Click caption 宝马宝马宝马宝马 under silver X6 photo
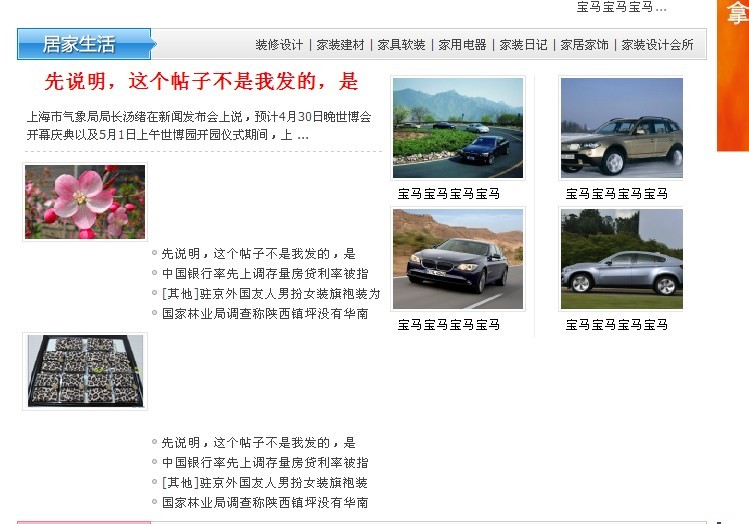749x524 pixels. (617, 325)
